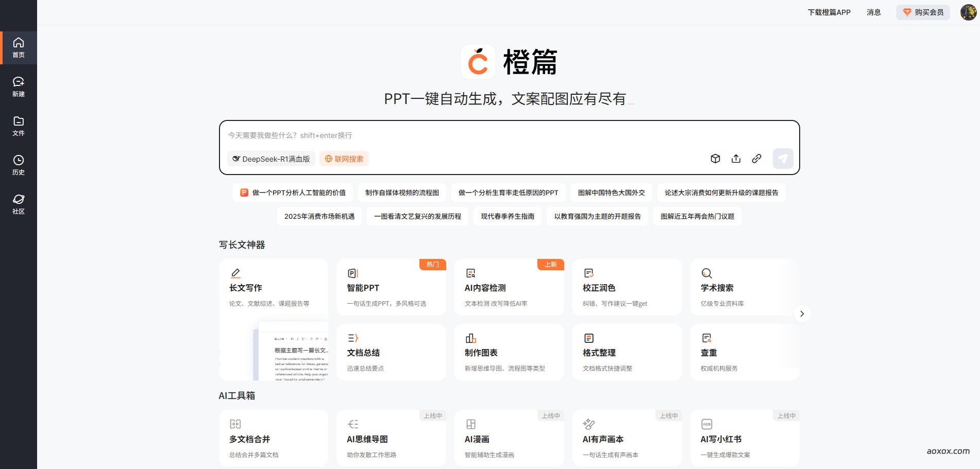Screen dimensions: 980x469
Task: Open the AI写小红书 tool
Action: [745, 438]
